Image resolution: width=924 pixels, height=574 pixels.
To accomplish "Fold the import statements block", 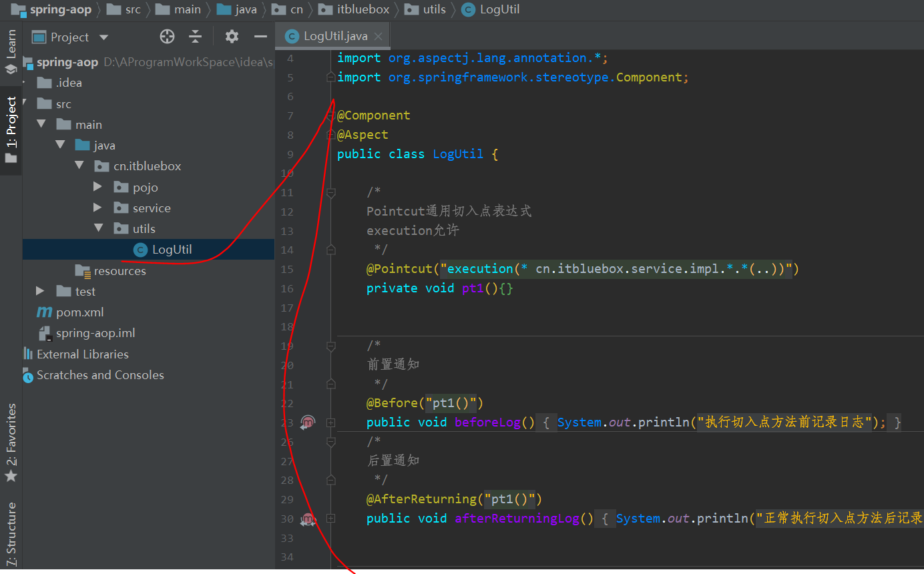I will pos(330,77).
